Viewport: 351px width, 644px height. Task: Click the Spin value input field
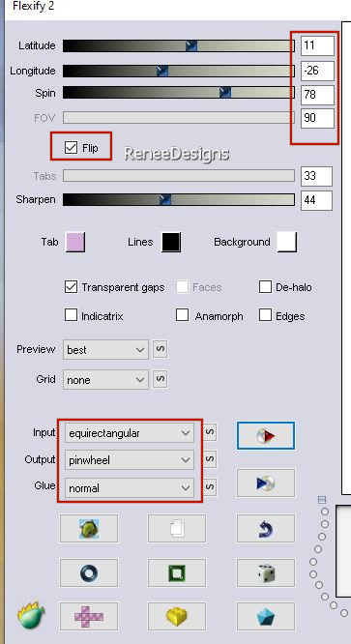click(x=317, y=95)
